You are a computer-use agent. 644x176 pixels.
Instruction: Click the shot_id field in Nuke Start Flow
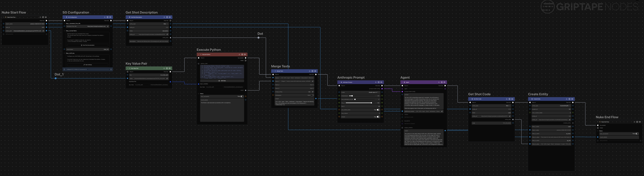click(x=25, y=28)
